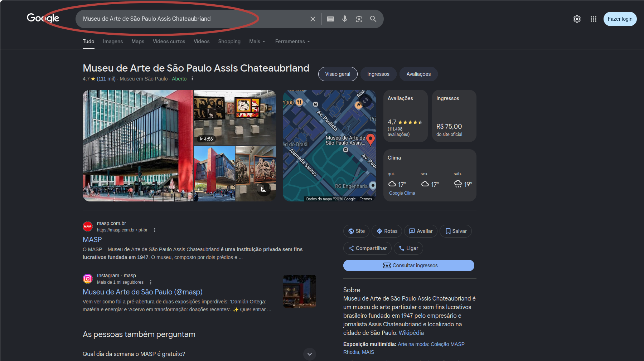Search by image with the camera lens icon

coord(359,19)
